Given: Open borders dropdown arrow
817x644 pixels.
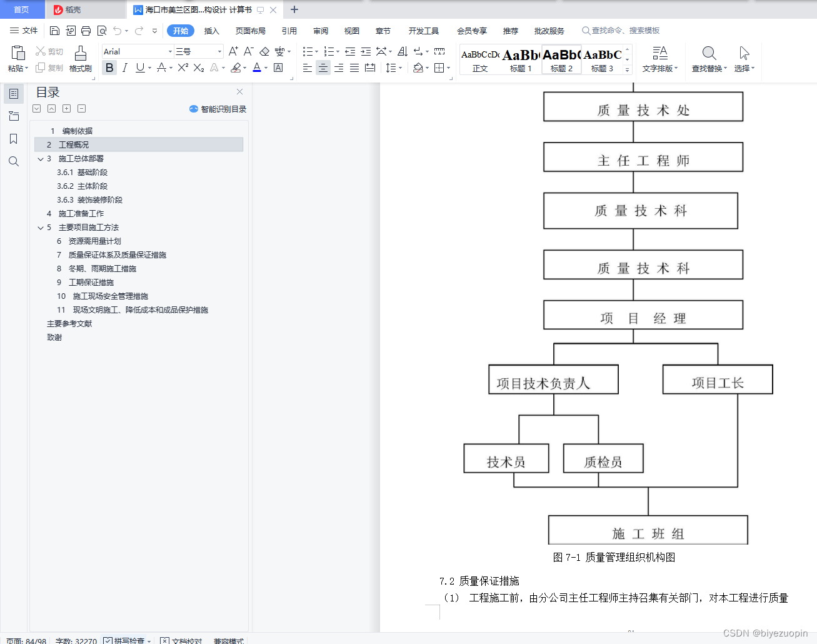Looking at the screenshot, I should tap(448, 68).
